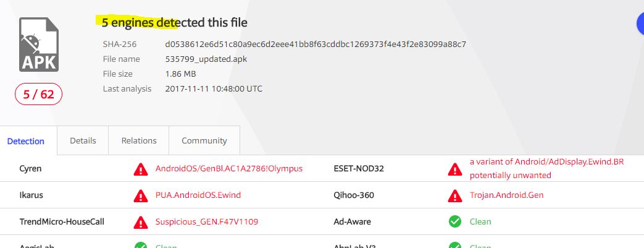Click the 5 / 62 detection score badge
Image resolution: width=644 pixels, height=248 pixels.
(39, 95)
